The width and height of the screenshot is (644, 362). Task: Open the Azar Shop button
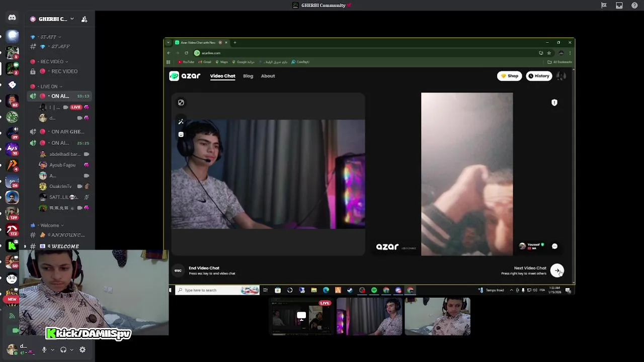(x=510, y=76)
